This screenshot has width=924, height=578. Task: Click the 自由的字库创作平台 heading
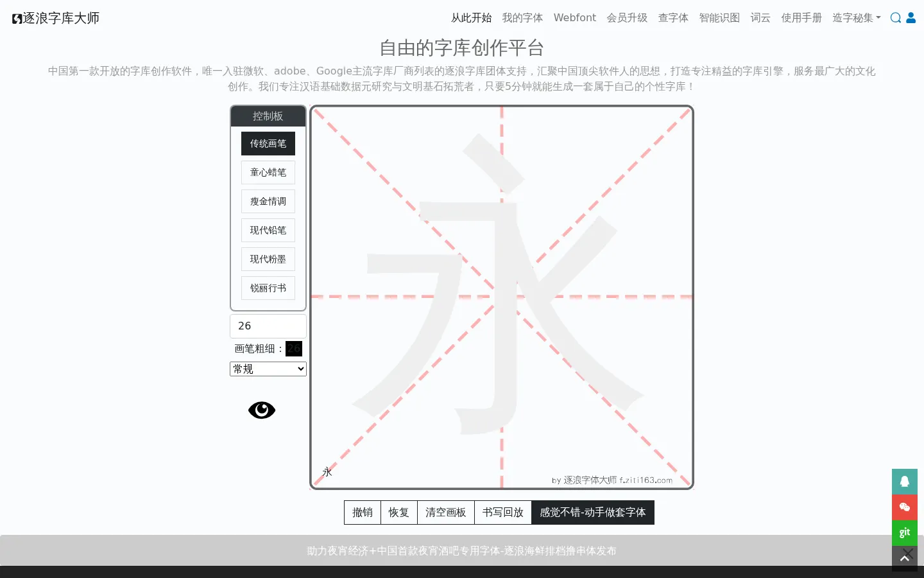tap(462, 48)
